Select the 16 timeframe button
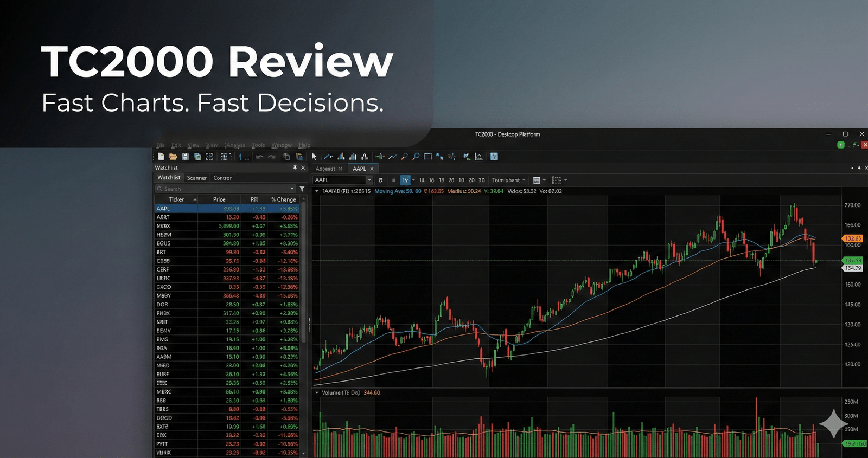868x458 pixels. 431,180
